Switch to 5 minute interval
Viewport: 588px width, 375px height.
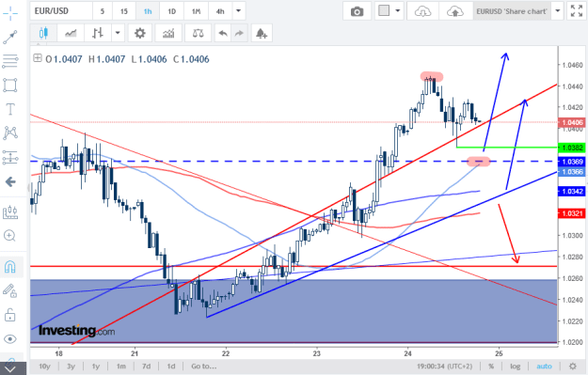(103, 11)
